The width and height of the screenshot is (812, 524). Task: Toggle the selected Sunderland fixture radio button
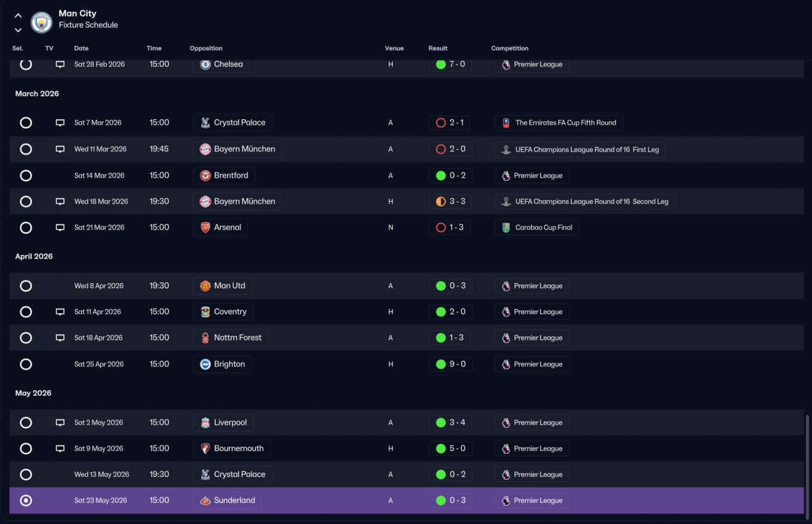26,501
